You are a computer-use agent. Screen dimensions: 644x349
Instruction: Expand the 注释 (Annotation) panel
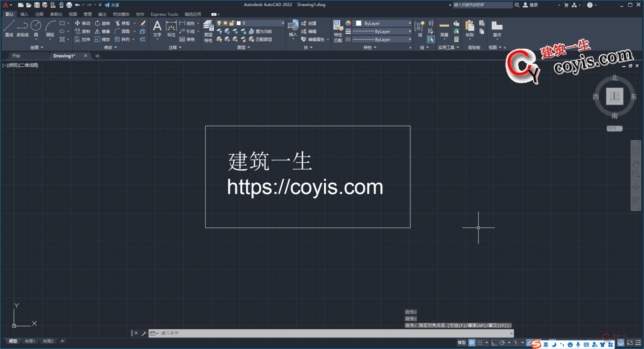(x=175, y=47)
